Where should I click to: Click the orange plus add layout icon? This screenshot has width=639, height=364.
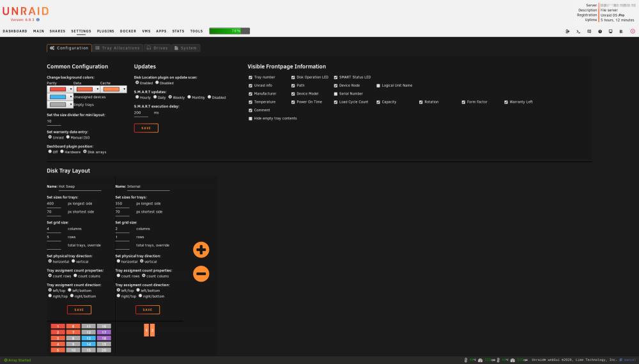(x=201, y=250)
